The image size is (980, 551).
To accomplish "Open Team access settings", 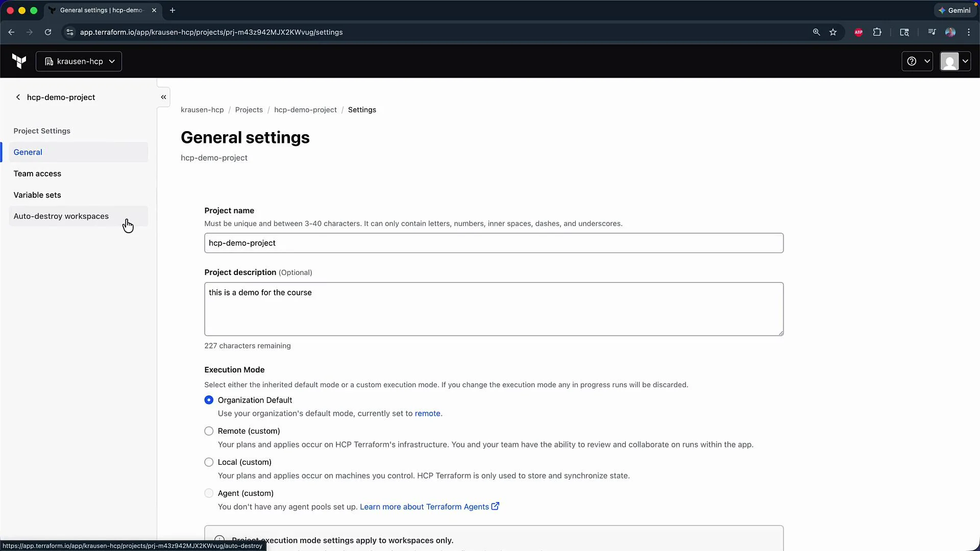I will click(x=78, y=173).
